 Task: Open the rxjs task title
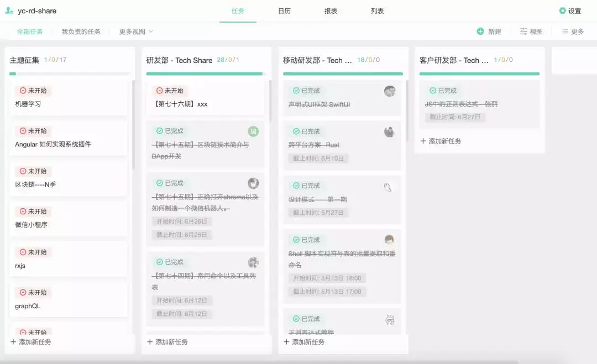[x=20, y=266]
